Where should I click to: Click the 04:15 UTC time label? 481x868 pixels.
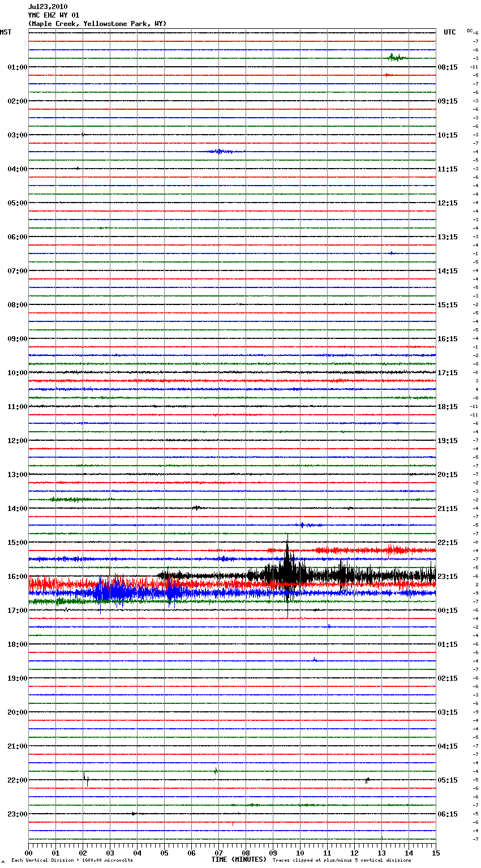[448, 746]
